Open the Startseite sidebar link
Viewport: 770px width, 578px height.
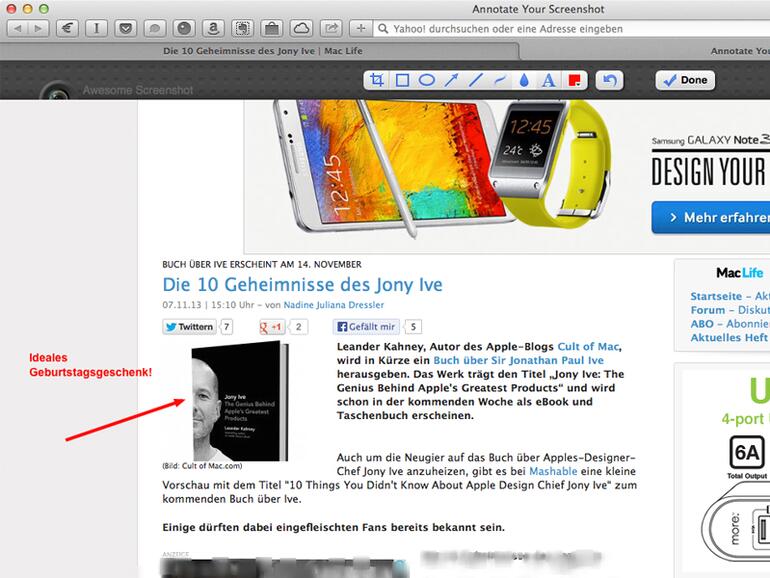pos(716,296)
